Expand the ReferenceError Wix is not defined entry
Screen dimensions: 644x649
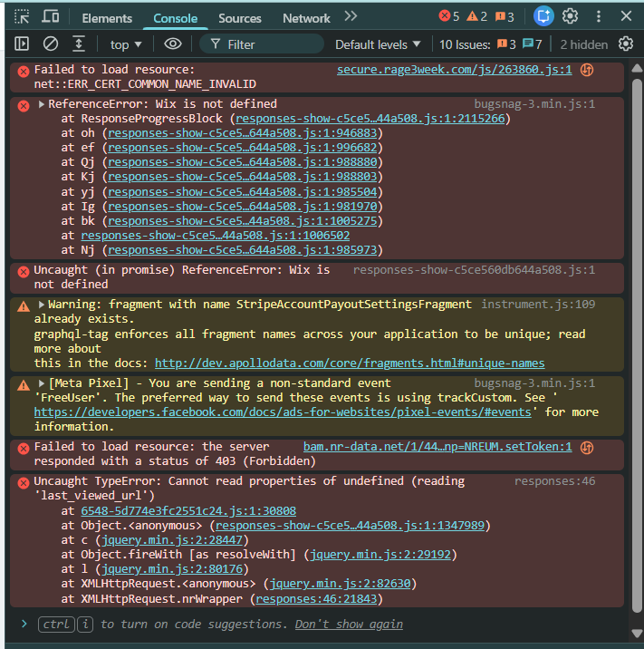[x=42, y=104]
